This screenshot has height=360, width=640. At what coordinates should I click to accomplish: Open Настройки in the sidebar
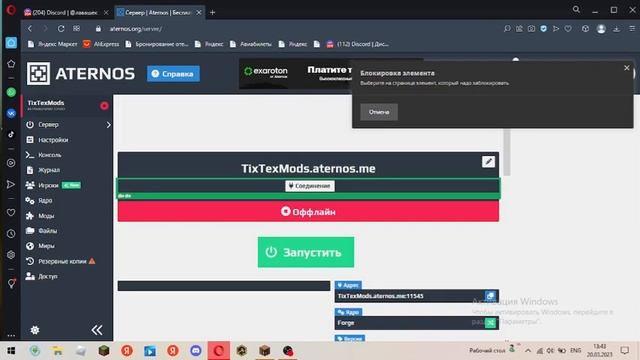[53, 140]
